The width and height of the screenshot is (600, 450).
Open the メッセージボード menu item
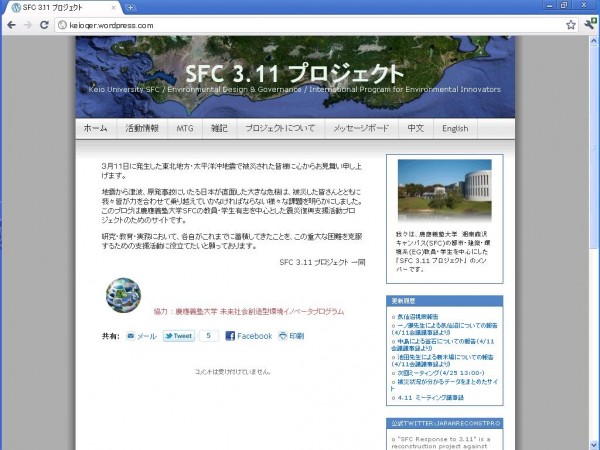click(361, 128)
